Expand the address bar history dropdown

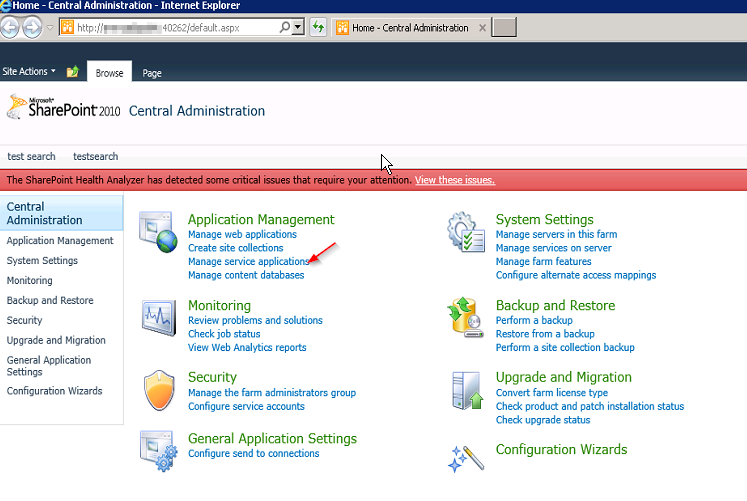(x=298, y=27)
